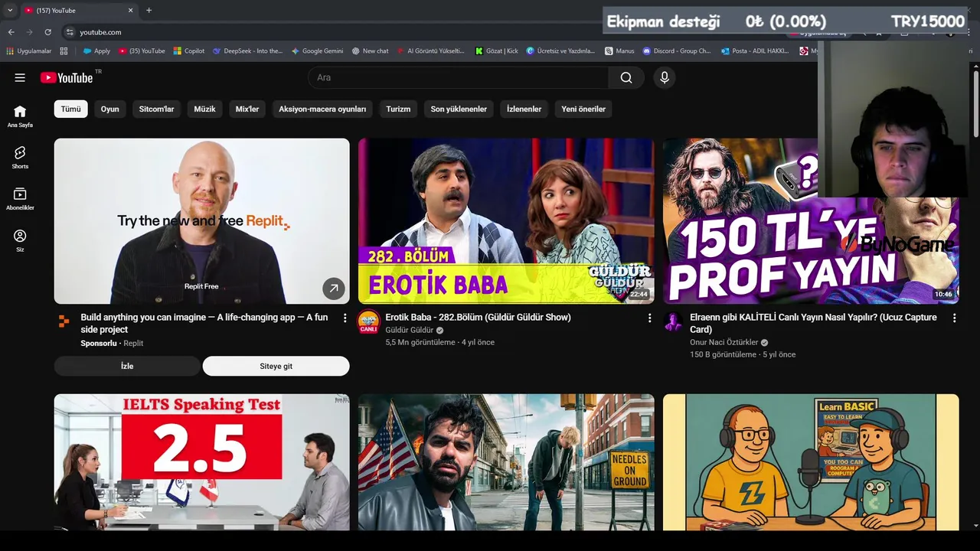Open the Replit ad thumbnail
Viewport: 980px width, 551px height.
pos(201,221)
